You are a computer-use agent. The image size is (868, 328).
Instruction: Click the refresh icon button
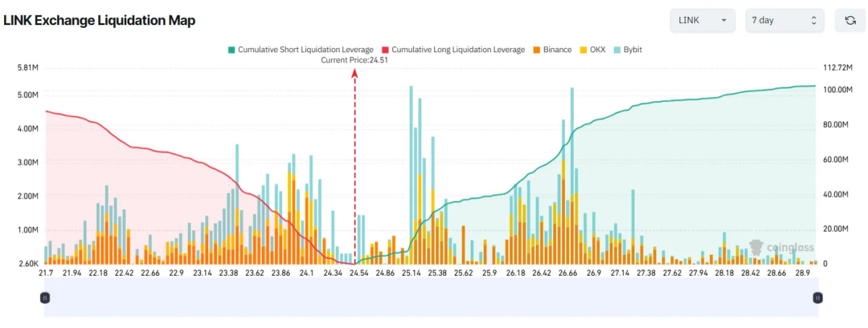(850, 20)
